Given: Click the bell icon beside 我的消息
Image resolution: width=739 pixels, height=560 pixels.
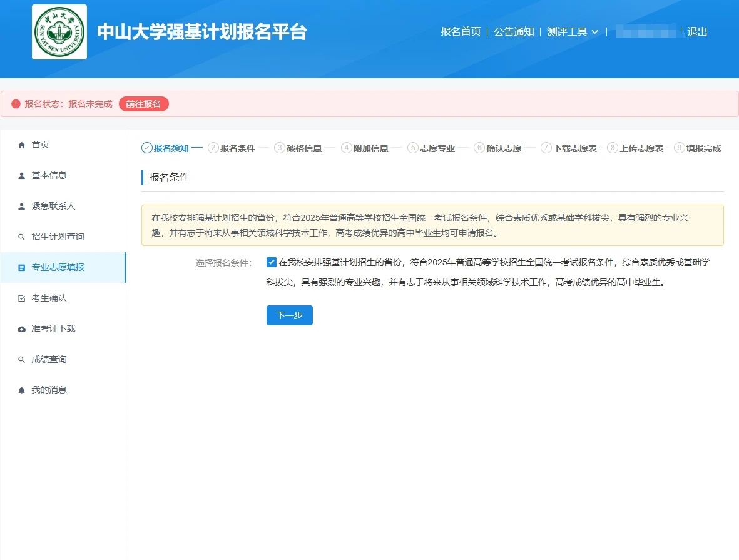Looking at the screenshot, I should pos(21,390).
